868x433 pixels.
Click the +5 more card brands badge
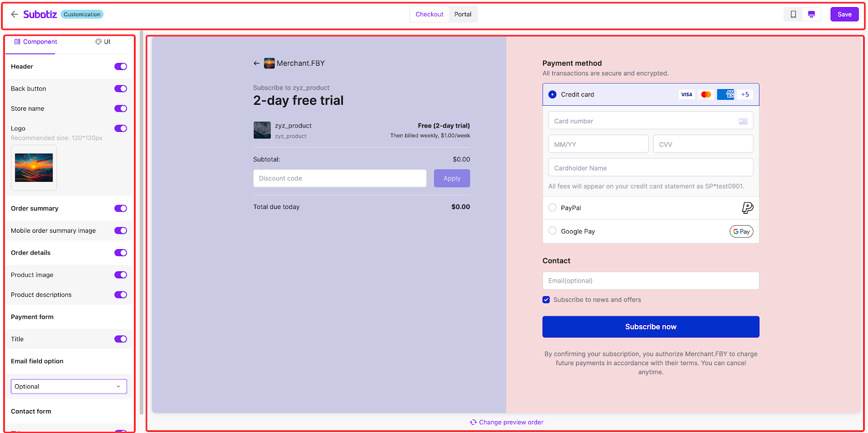coord(745,94)
